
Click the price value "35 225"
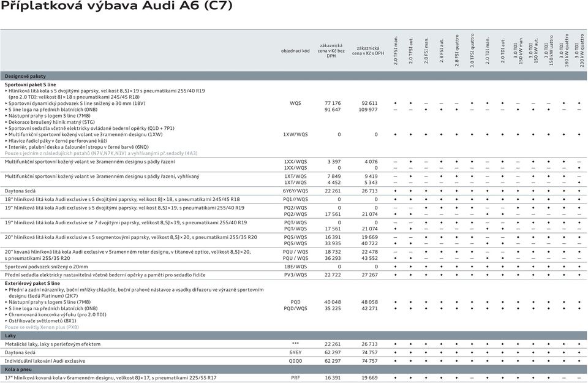333,308
